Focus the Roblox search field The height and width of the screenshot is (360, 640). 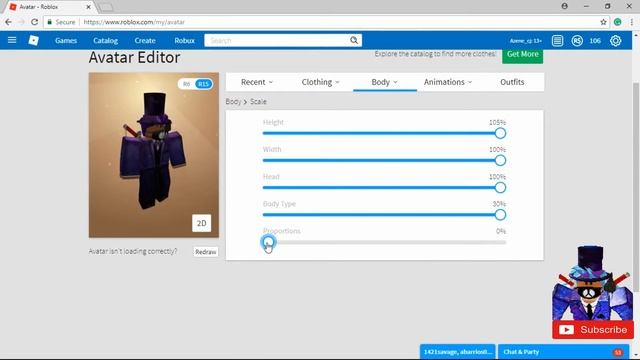point(278,40)
